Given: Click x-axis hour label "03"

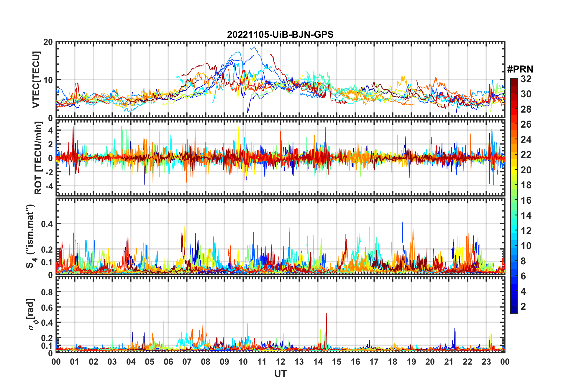Looking at the screenshot, I should click(x=112, y=362).
